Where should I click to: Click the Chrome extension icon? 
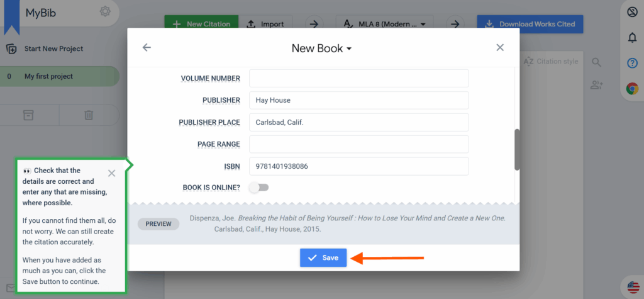[633, 88]
